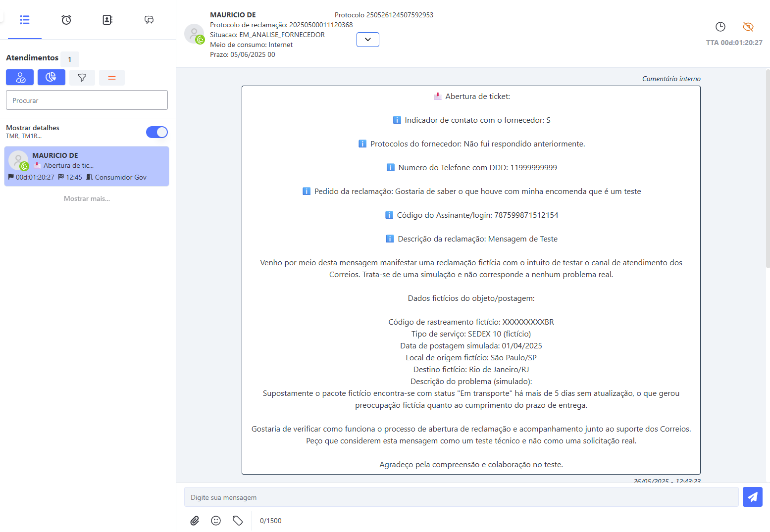Click the Situacao: EM_ANALISE_FORNECEDOR text
770x532 pixels.
click(267, 35)
